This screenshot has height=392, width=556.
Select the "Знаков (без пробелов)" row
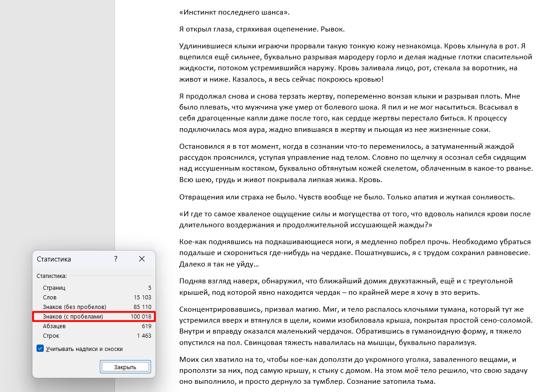click(94, 307)
